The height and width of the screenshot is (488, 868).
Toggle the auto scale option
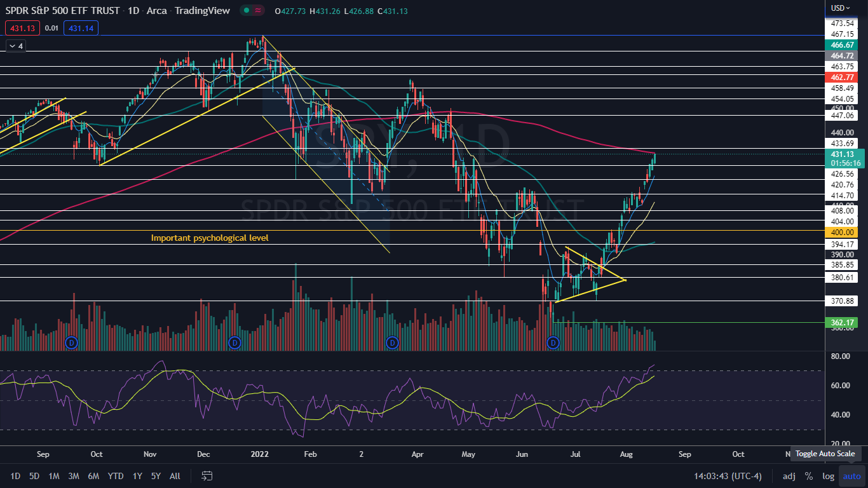coord(851,476)
